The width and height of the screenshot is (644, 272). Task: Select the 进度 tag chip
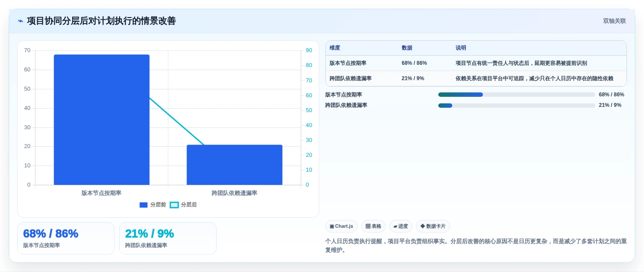(x=401, y=226)
